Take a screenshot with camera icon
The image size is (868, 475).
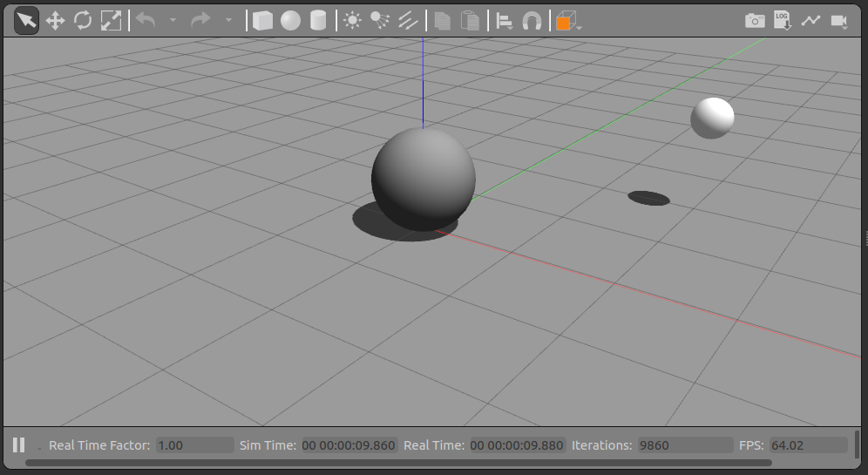pos(755,21)
